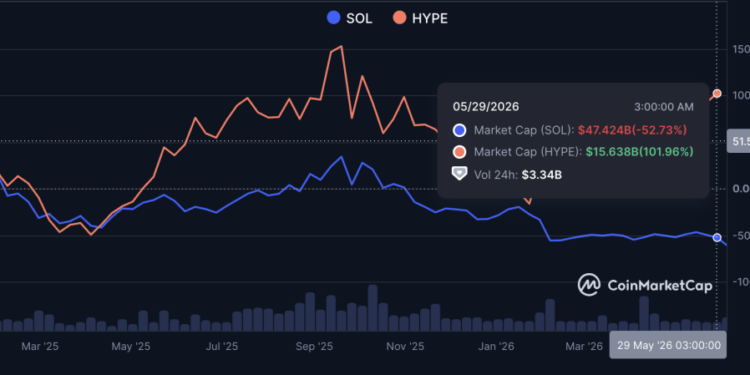Toggle the HYPE series in legend
Screen dimensions: 750x375
420,19
